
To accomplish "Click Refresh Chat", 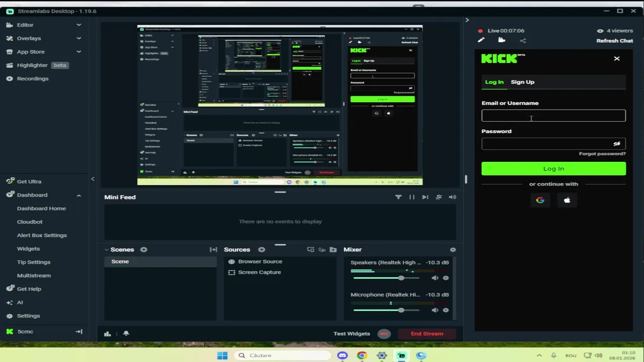I will pyautogui.click(x=615, y=41).
